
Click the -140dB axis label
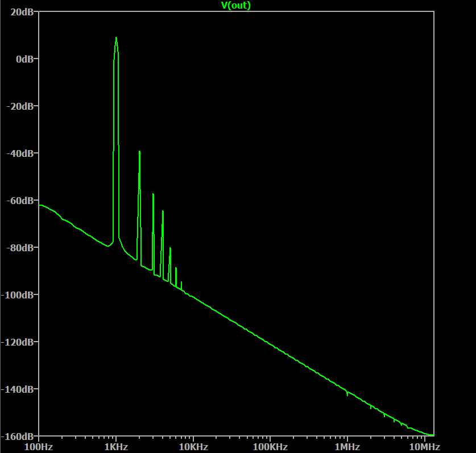18,389
